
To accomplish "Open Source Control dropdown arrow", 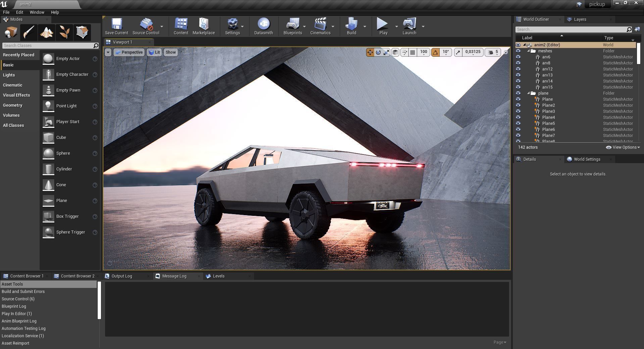I will pos(162,27).
